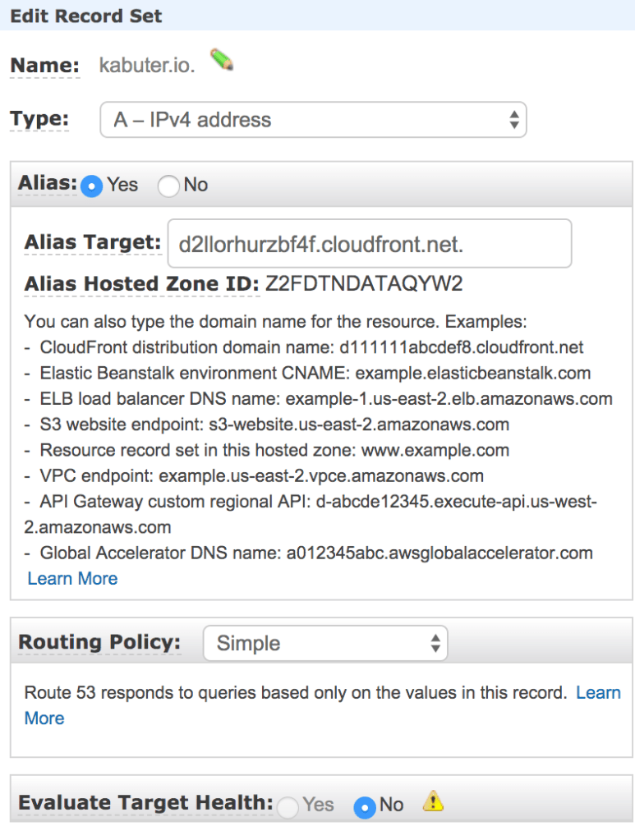This screenshot has height=840, width=635.
Task: Set Evaluate Target Health to No
Action: click(364, 806)
